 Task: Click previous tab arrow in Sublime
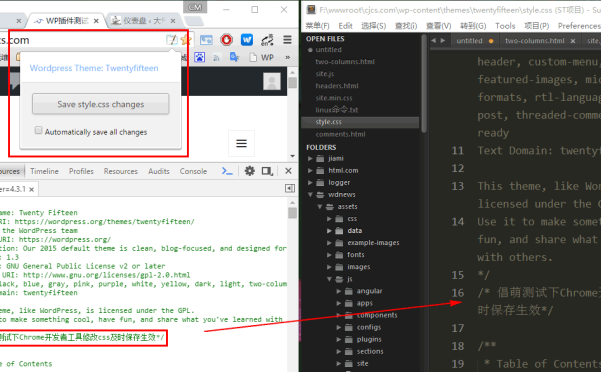(x=434, y=41)
